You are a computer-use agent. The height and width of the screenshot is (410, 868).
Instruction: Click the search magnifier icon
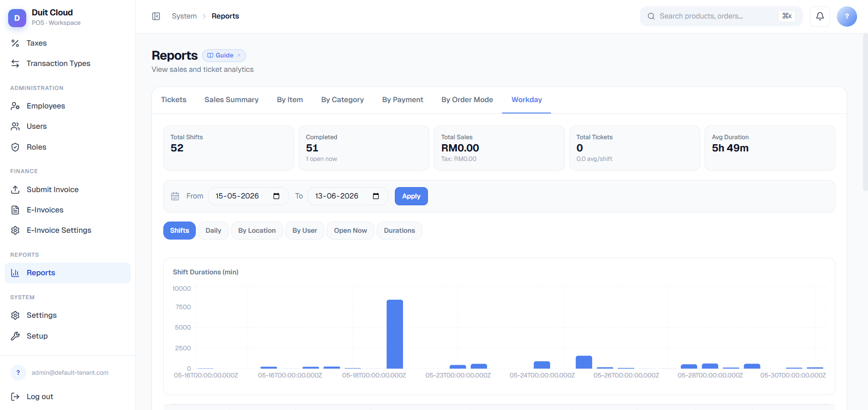click(x=651, y=16)
